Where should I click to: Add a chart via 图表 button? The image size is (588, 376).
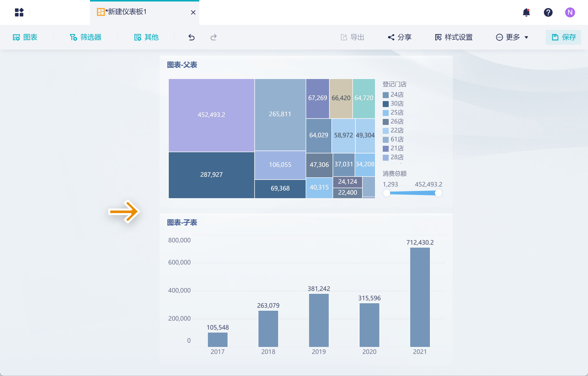point(25,37)
